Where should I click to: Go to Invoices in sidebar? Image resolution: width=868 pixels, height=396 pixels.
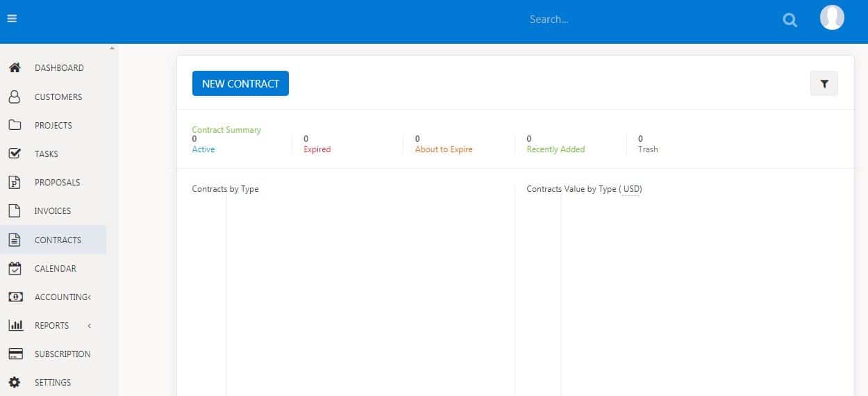(x=53, y=211)
